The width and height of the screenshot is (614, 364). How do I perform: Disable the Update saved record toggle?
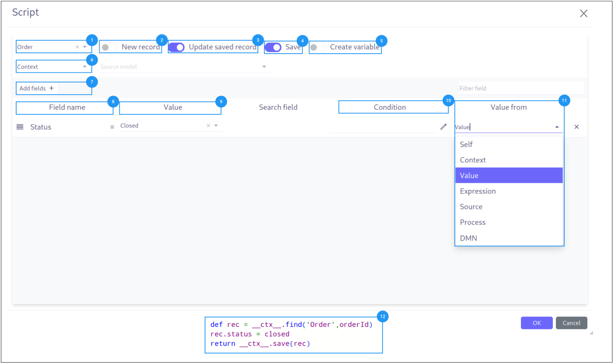177,47
